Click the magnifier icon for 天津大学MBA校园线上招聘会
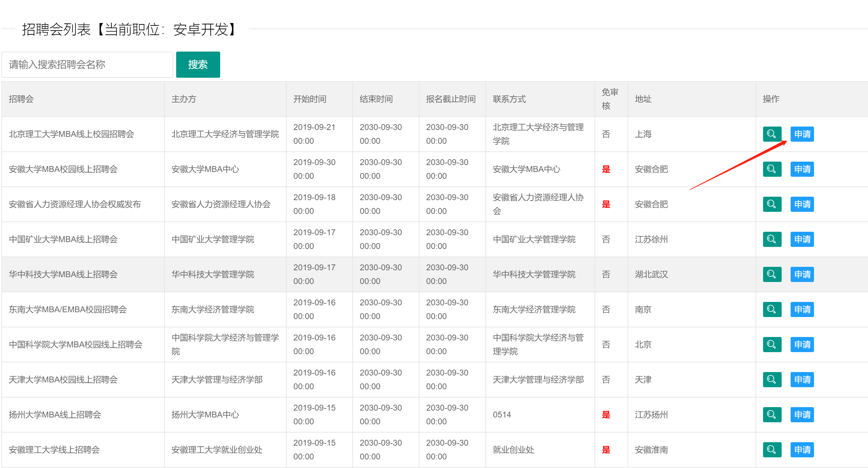The image size is (868, 468). click(772, 380)
